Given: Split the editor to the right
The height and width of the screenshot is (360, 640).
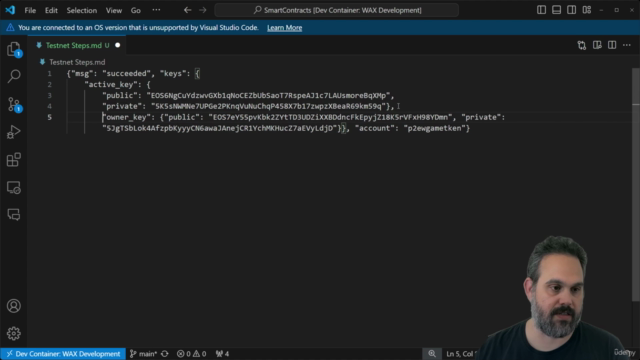Looking at the screenshot, I should 612,45.
